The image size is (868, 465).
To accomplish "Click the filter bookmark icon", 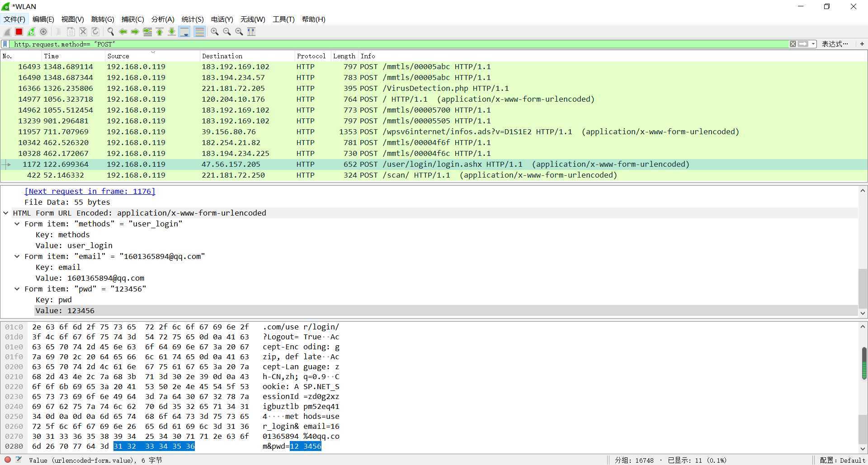I will (5, 44).
